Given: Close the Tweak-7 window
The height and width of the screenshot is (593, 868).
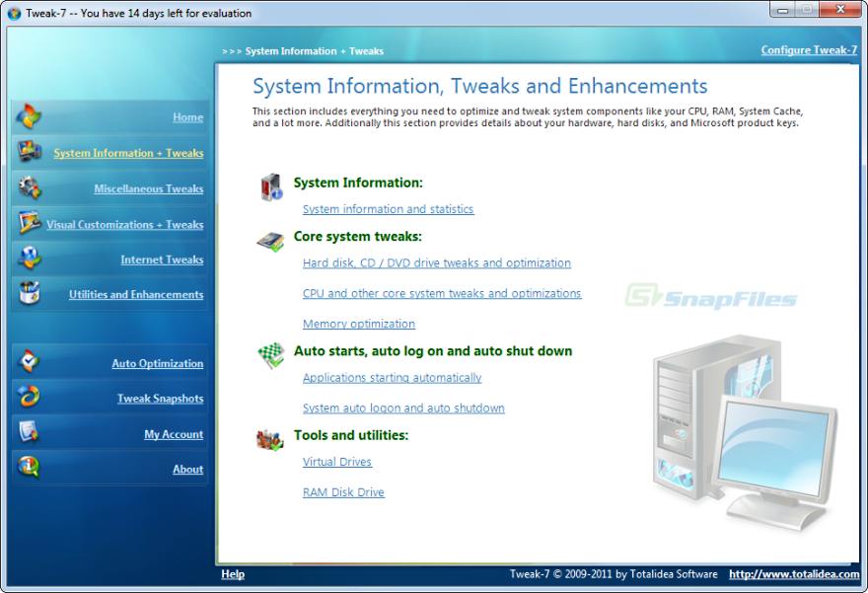Looking at the screenshot, I should 839,10.
